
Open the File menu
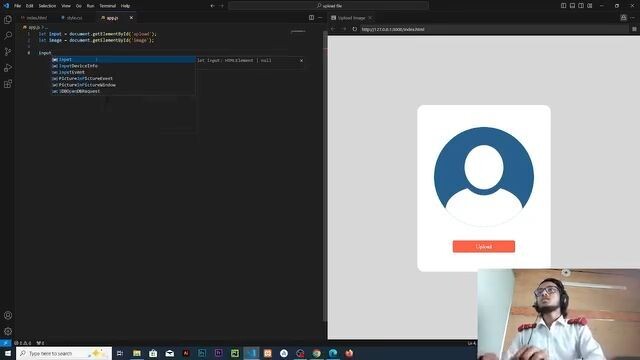click(x=18, y=6)
